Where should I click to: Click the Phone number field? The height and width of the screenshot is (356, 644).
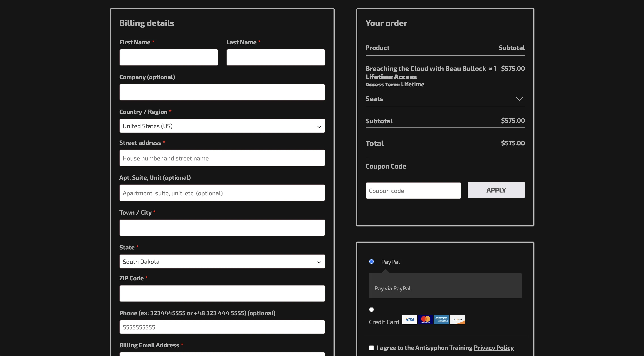(222, 327)
